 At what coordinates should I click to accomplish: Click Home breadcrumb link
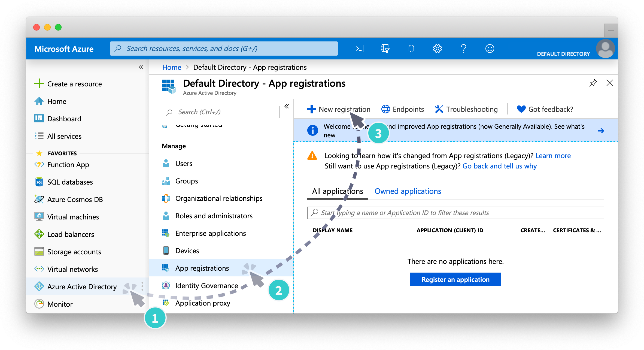tap(172, 67)
